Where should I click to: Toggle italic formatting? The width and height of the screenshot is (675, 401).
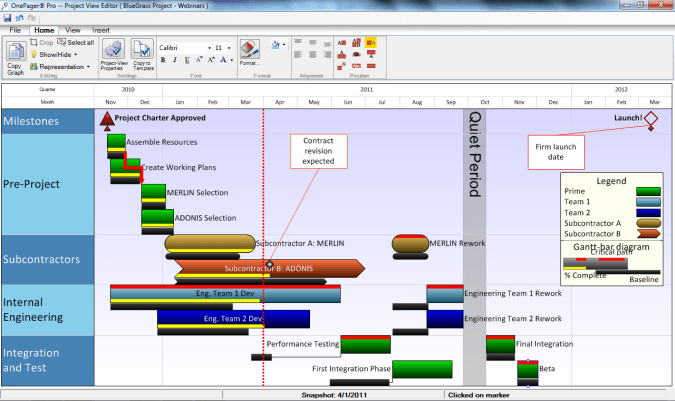point(175,60)
